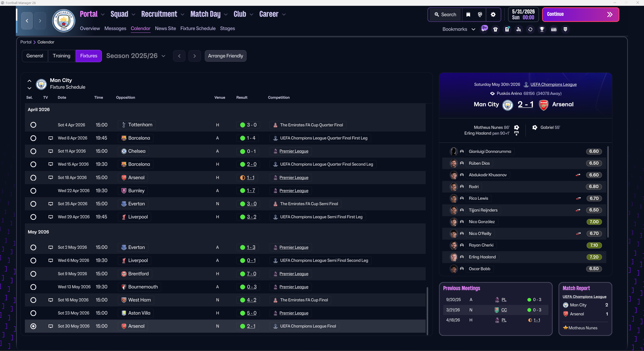Click the trophy competitions bookmark icon
The height and width of the screenshot is (351, 644).
tap(542, 29)
